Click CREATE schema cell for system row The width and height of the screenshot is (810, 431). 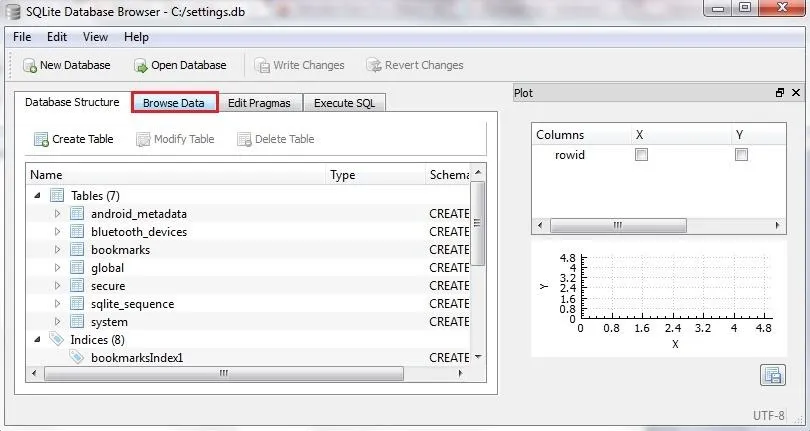pos(449,322)
